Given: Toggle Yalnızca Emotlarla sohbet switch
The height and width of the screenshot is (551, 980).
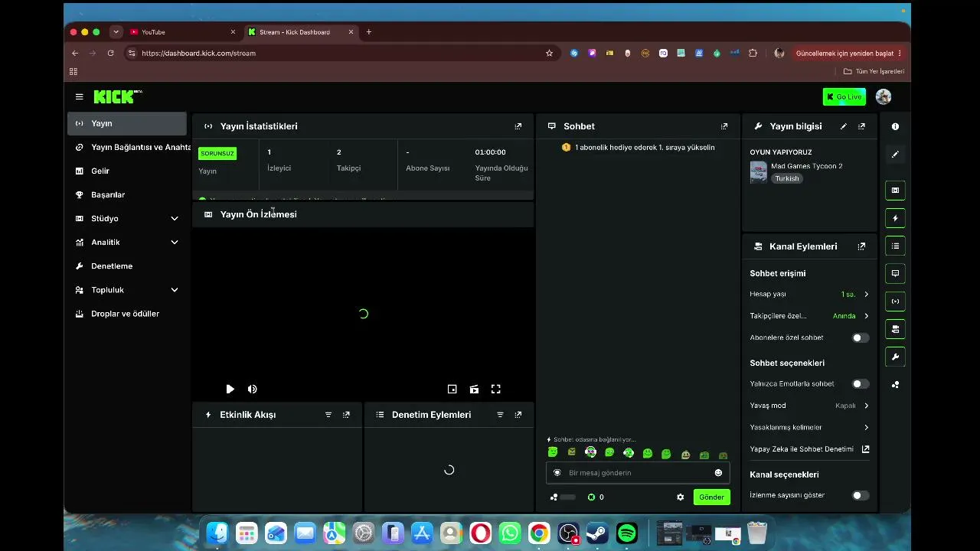Looking at the screenshot, I should pos(861,384).
